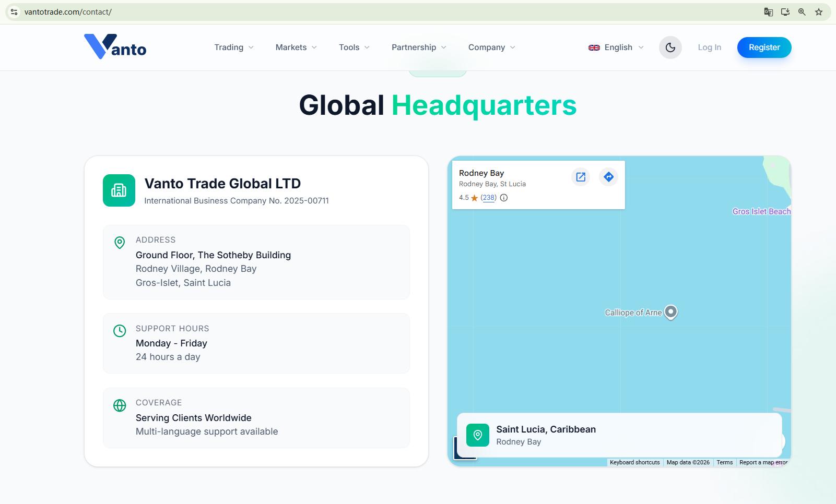Click the support hours clock icon
Image resolution: width=836 pixels, height=504 pixels.
120,331
